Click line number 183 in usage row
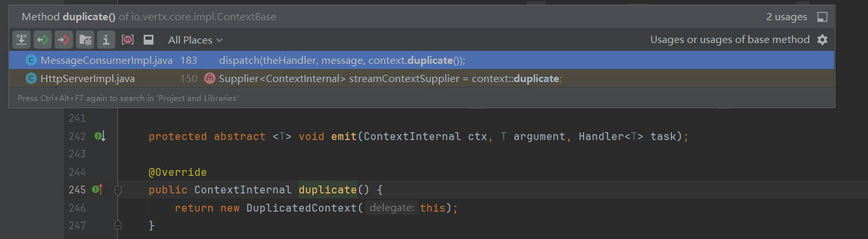868x239 pixels. click(188, 60)
